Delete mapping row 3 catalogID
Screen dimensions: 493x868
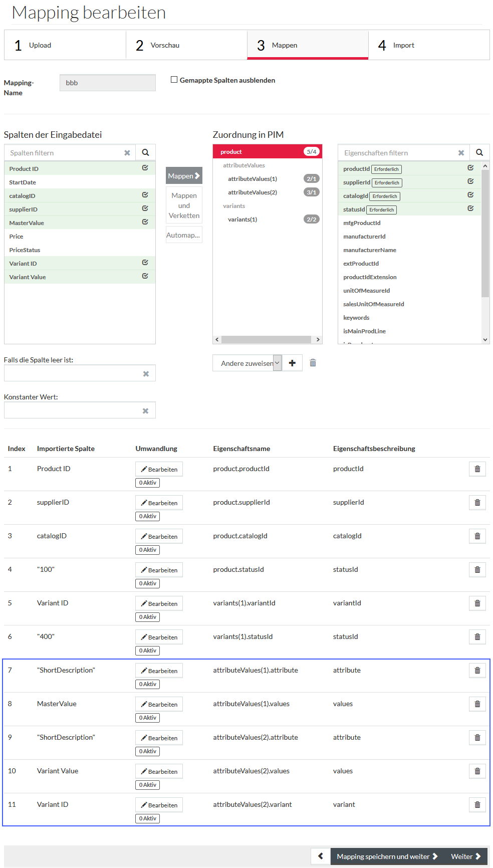tap(477, 536)
